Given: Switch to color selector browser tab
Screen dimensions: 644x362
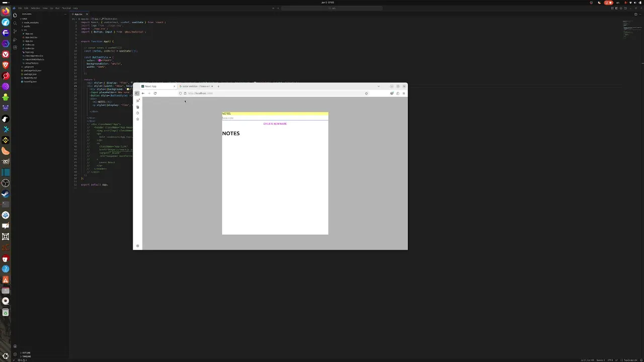Looking at the screenshot, I should [196, 86].
